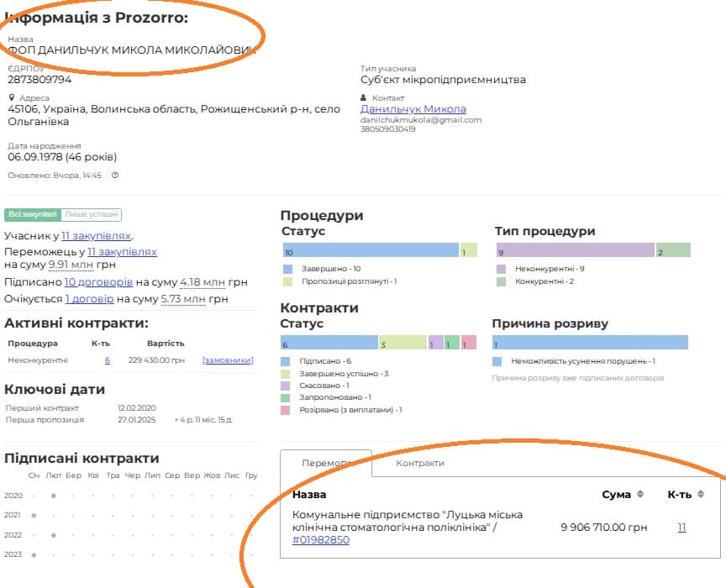Click the green Конкурентні bar segment

[x=673, y=250]
